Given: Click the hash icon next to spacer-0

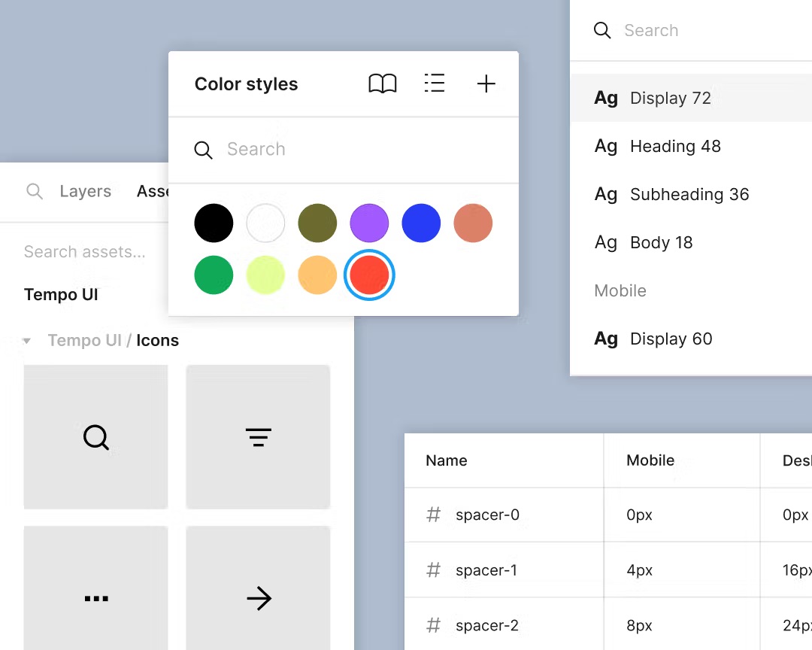Looking at the screenshot, I should [x=433, y=515].
